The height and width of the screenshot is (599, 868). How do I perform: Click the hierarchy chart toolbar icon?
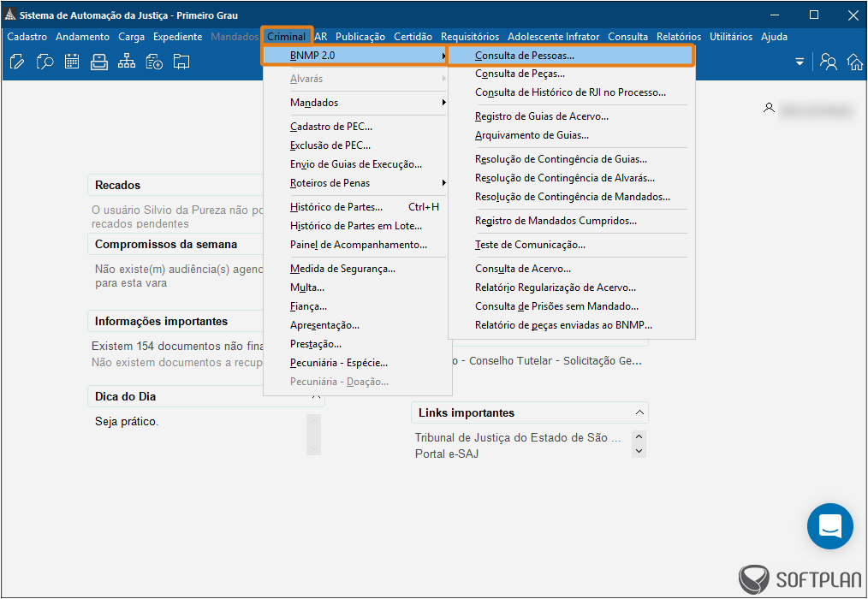coord(126,62)
